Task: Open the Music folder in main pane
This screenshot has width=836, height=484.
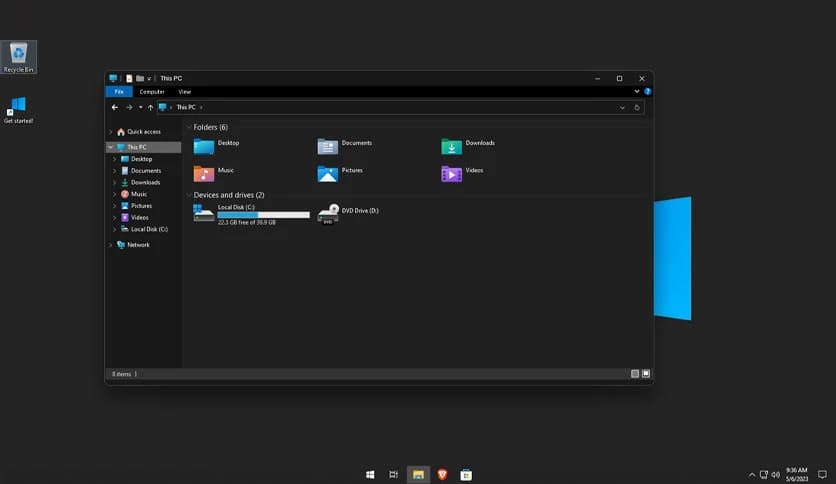Action: pos(204,174)
